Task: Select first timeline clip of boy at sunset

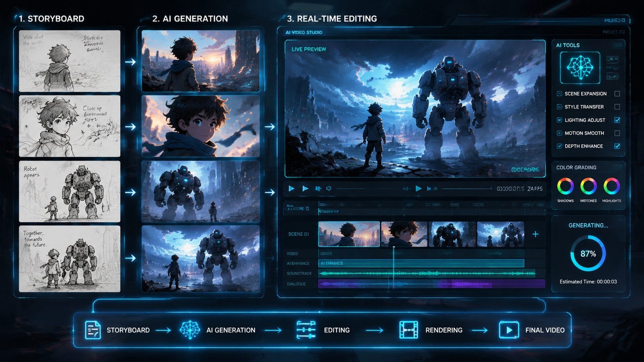Action: tap(349, 234)
